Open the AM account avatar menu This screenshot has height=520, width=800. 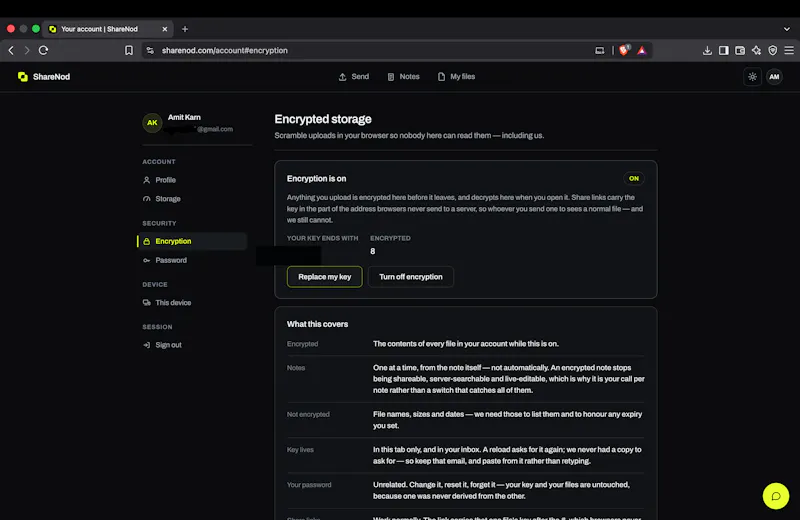(x=774, y=77)
